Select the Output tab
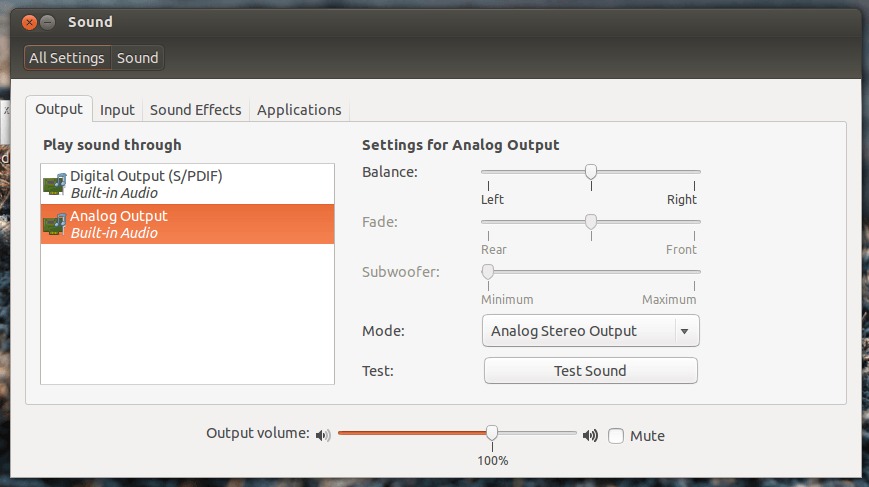Image resolution: width=869 pixels, height=487 pixels. [59, 109]
